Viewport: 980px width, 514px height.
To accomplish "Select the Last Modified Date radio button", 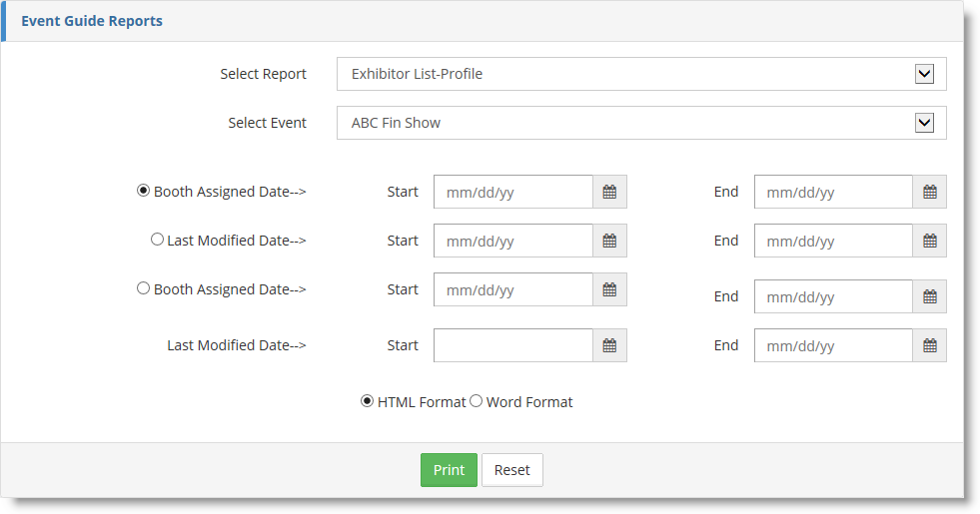I will pyautogui.click(x=157, y=240).
